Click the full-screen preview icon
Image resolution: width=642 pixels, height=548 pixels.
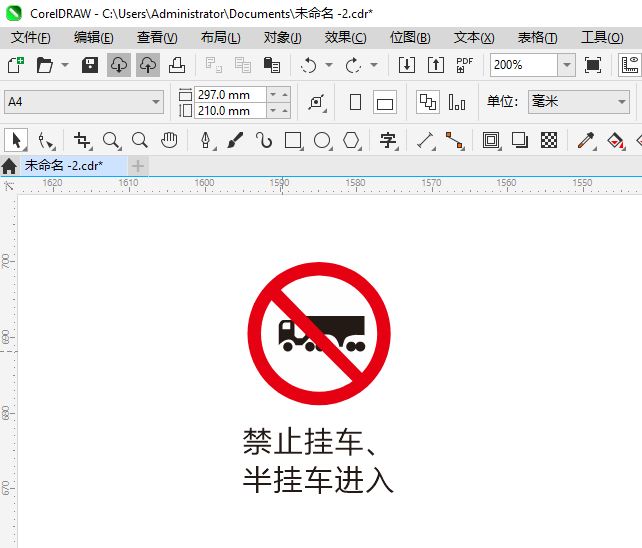click(x=593, y=65)
